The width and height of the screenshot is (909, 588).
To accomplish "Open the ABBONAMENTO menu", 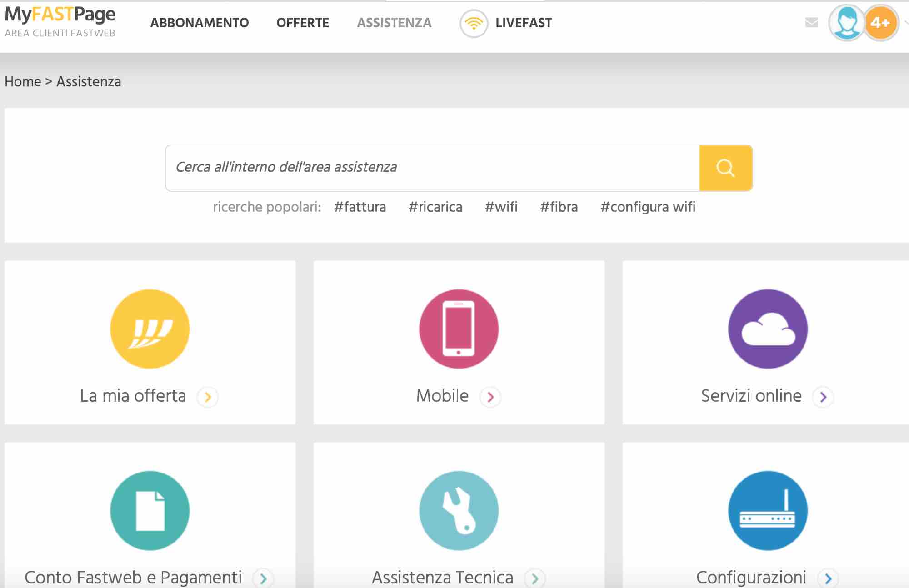I will point(199,22).
